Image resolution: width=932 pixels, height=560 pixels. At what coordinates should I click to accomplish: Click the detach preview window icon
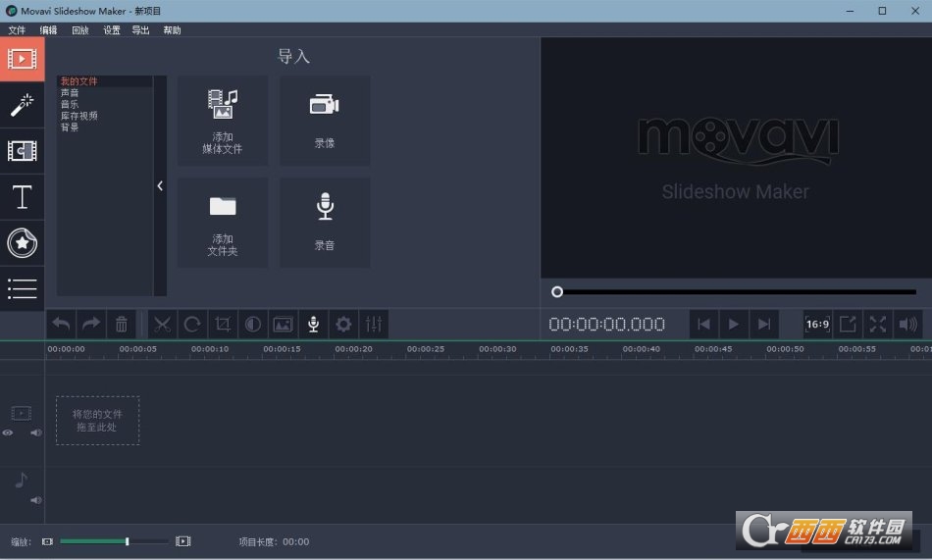[x=848, y=324]
